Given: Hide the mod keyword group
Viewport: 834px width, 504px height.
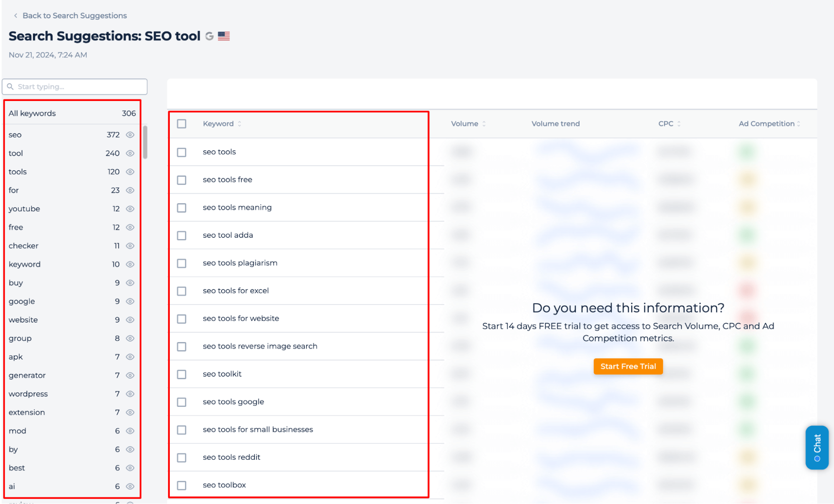Looking at the screenshot, I should tap(130, 431).
